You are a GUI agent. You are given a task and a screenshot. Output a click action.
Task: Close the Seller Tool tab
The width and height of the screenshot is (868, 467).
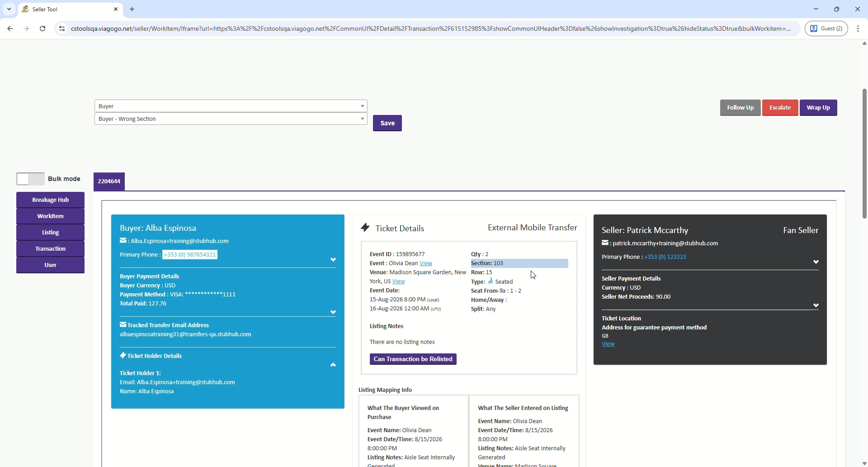coord(116,9)
